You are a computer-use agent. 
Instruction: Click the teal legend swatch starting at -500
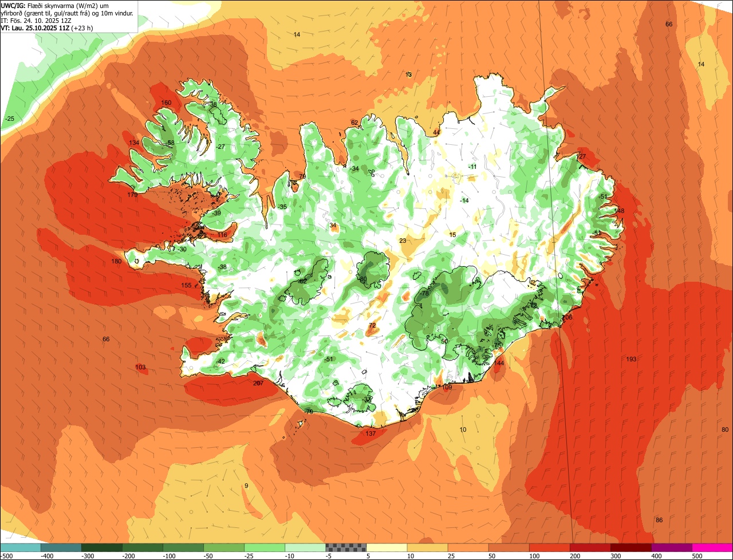tap(21, 547)
